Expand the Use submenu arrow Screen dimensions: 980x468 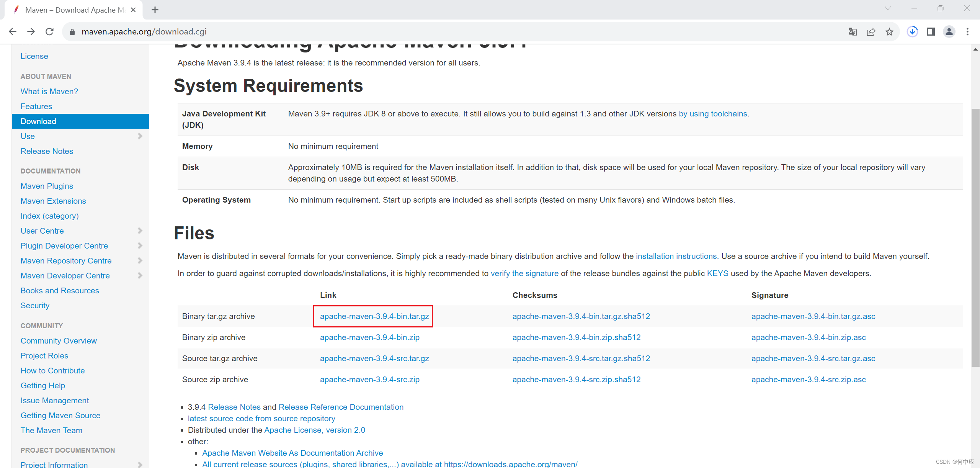click(x=140, y=136)
